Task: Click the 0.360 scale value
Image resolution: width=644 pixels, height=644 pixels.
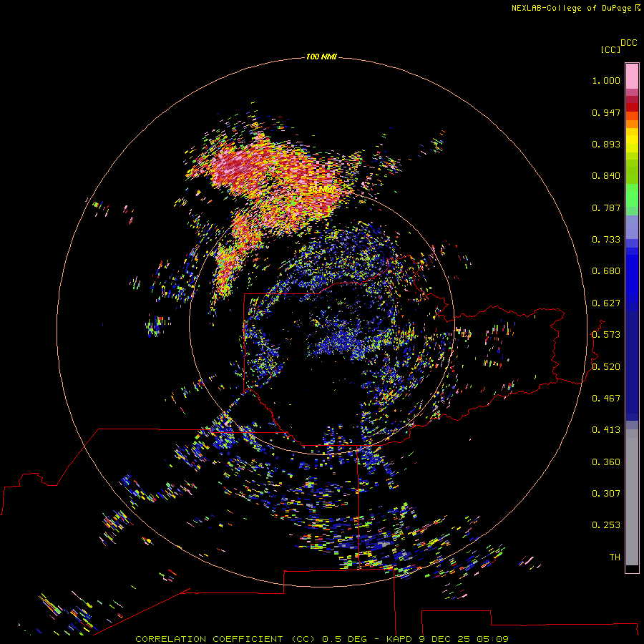Action: (606, 462)
